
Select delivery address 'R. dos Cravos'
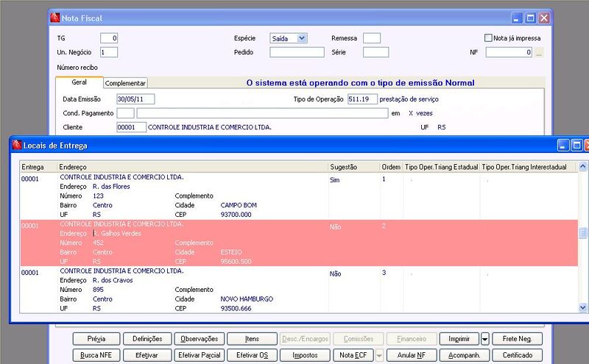(x=113, y=280)
